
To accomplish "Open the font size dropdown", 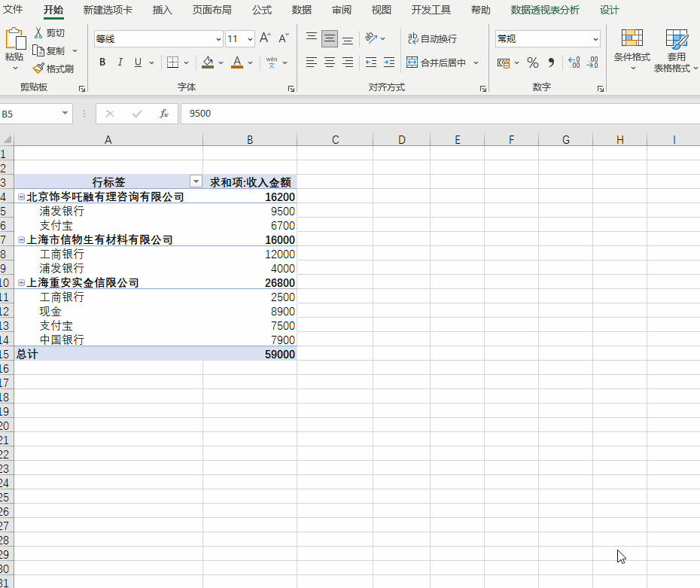I will [250, 39].
